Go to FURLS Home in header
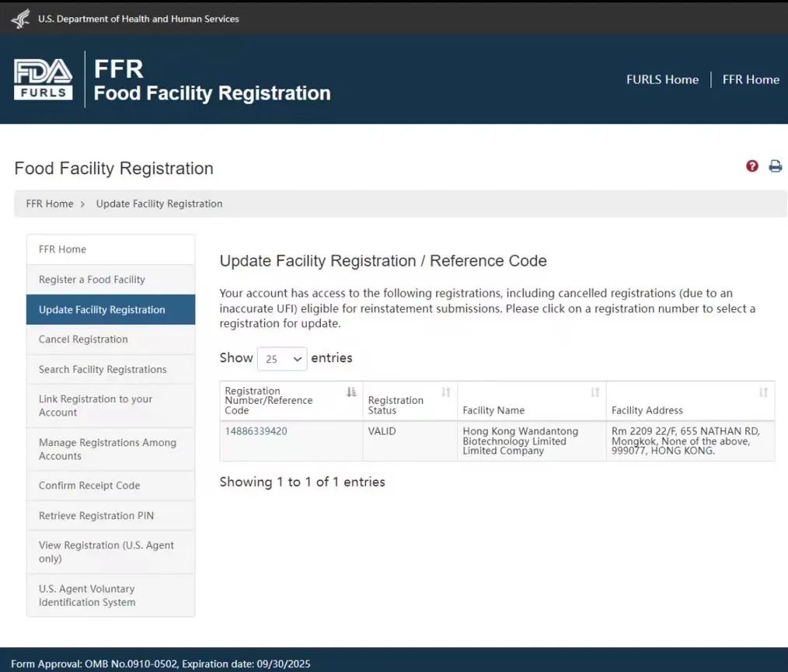 [662, 79]
